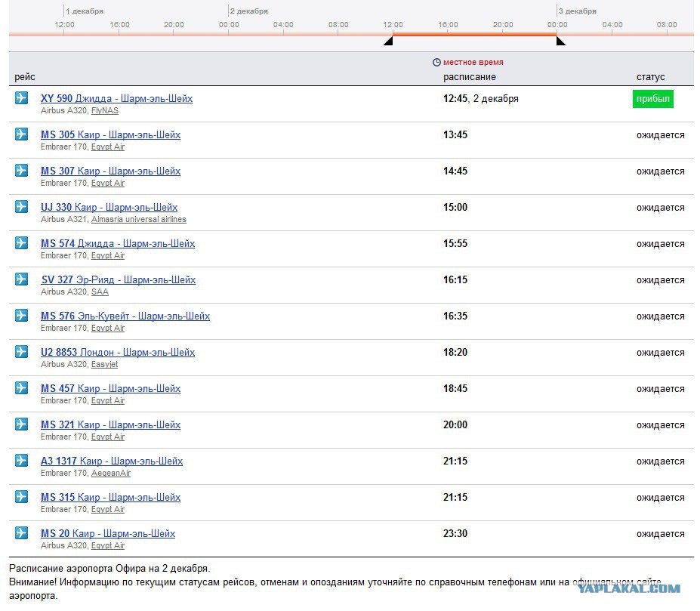Click the left timeline range marker

pos(388,41)
